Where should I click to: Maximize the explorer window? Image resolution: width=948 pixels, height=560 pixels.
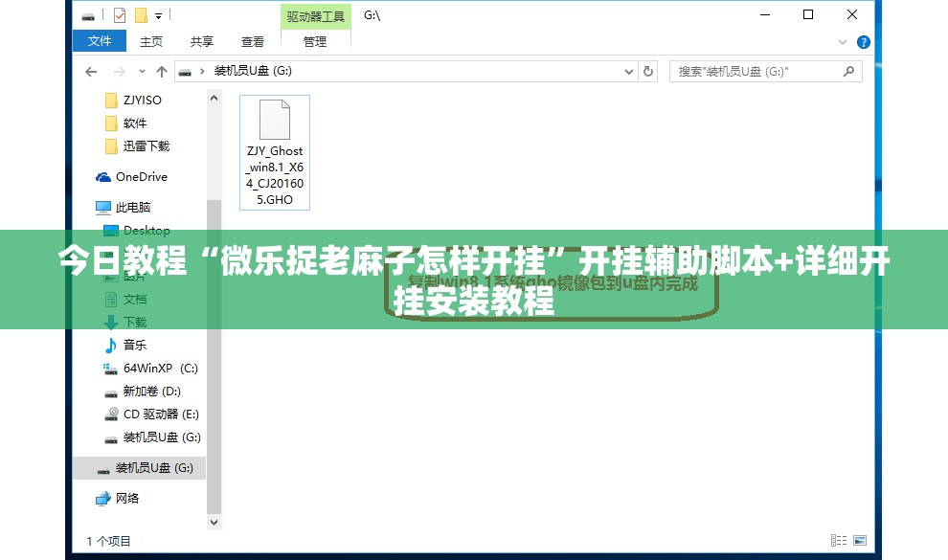tap(808, 14)
